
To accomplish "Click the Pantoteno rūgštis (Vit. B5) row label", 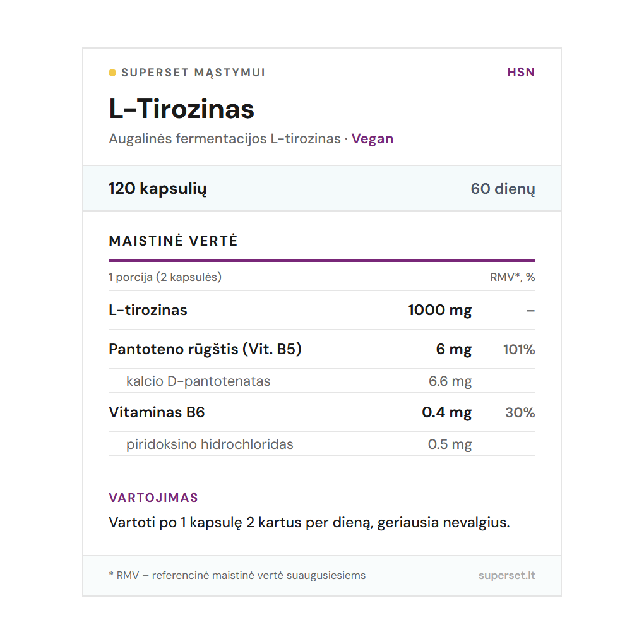I will 205,349.
